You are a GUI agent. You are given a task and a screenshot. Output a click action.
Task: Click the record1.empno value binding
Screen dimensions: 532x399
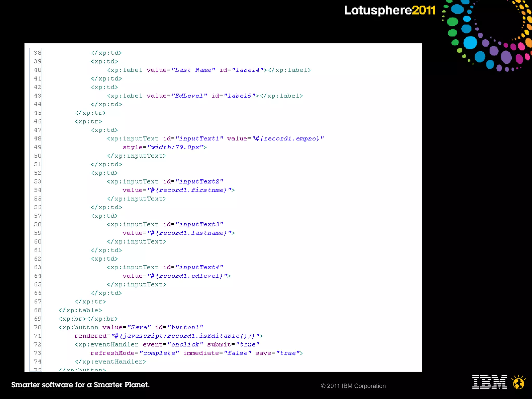(x=288, y=139)
